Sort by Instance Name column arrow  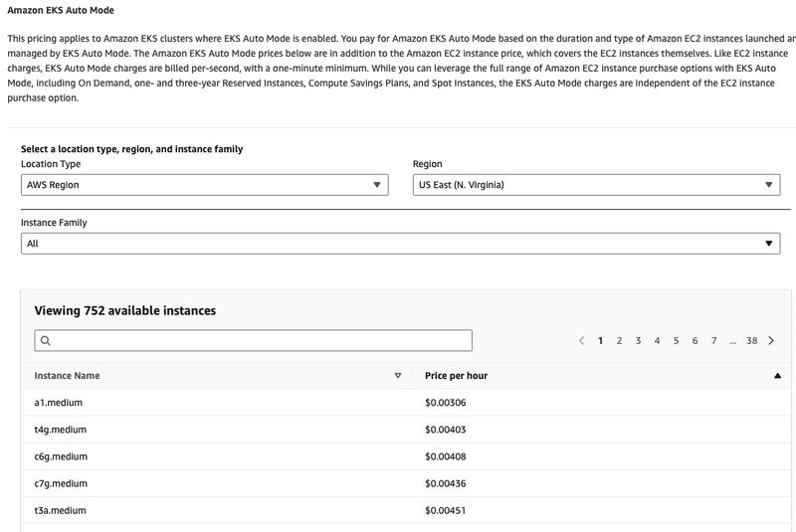397,376
